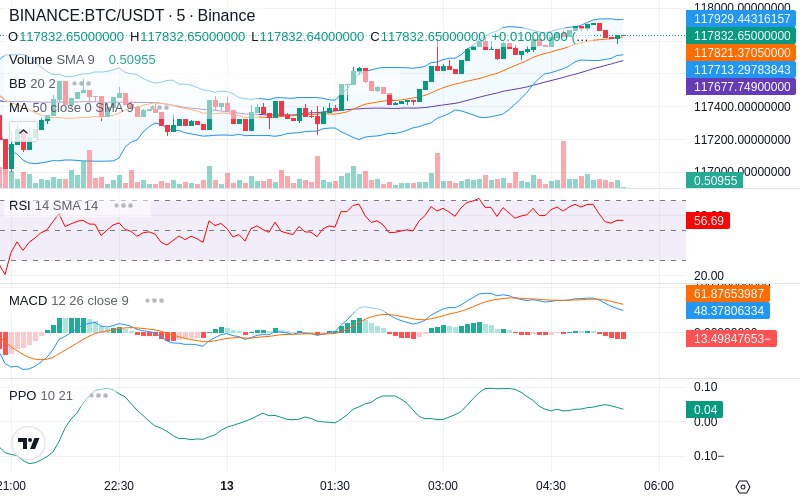Screen dimensions: 800x500
Task: Click the open value O117832.65
Action: click(x=66, y=37)
